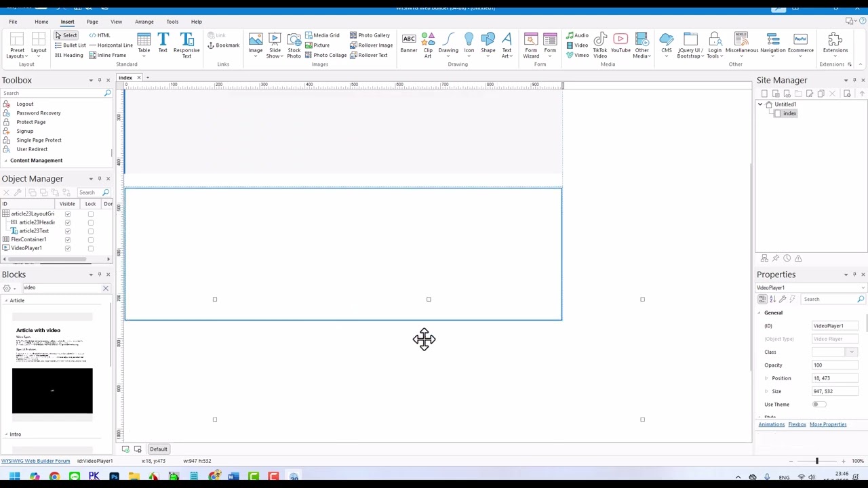Open the VideoPlayer1 object selector dropdown
This screenshot has width=868, height=488.
(x=862, y=288)
